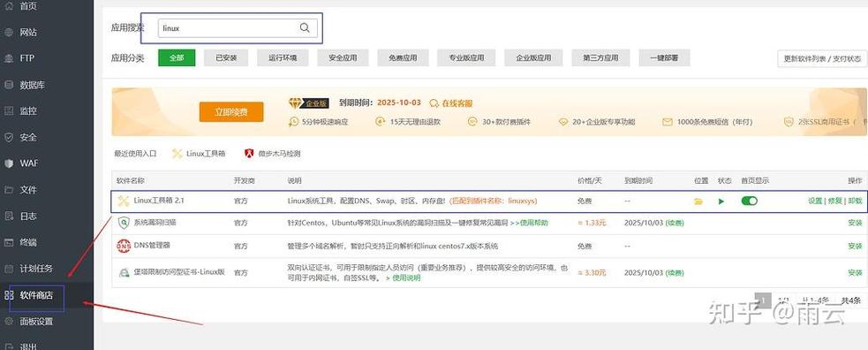Click the 软件名称 column header
The width and height of the screenshot is (868, 350).
(130, 180)
